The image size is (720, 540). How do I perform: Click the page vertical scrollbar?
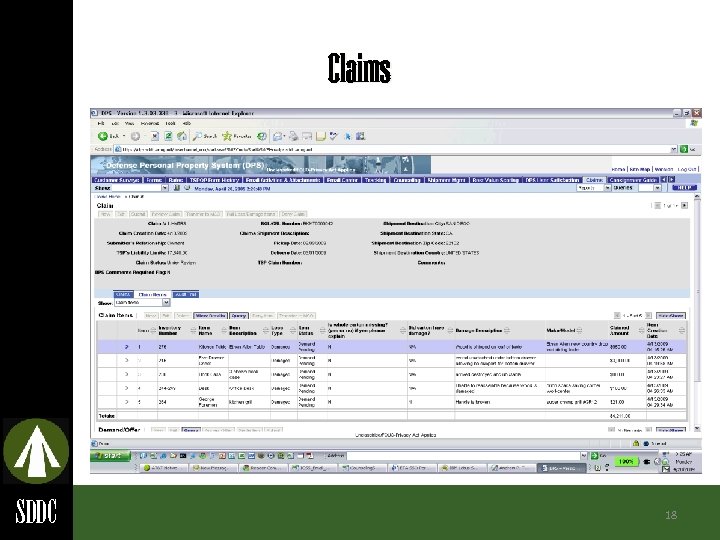(697, 312)
